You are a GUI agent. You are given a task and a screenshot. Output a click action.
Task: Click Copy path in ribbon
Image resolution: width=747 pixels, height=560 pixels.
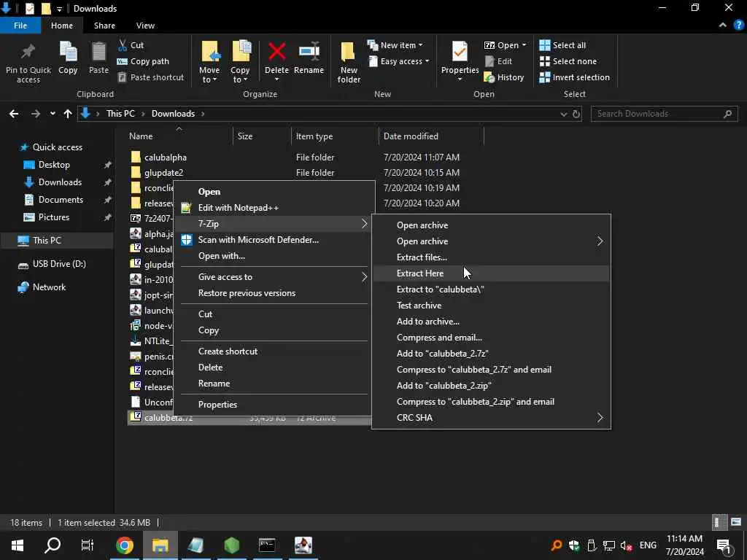point(143,61)
